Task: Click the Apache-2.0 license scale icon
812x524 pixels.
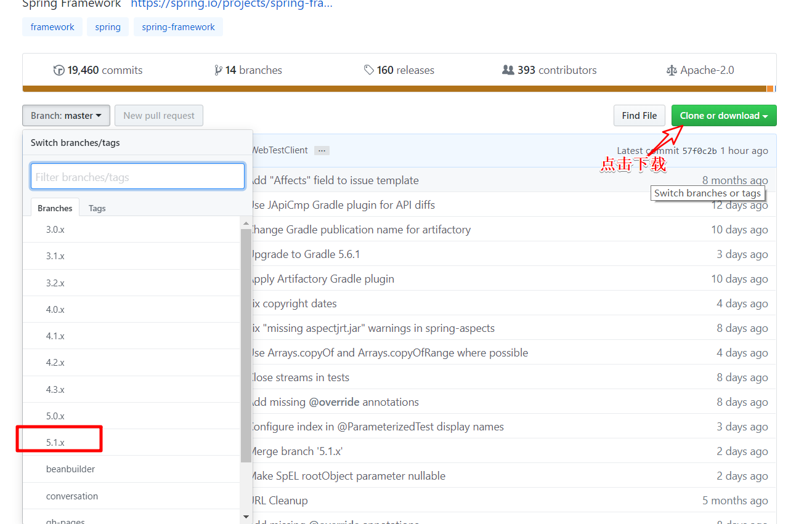Action: tap(672, 70)
